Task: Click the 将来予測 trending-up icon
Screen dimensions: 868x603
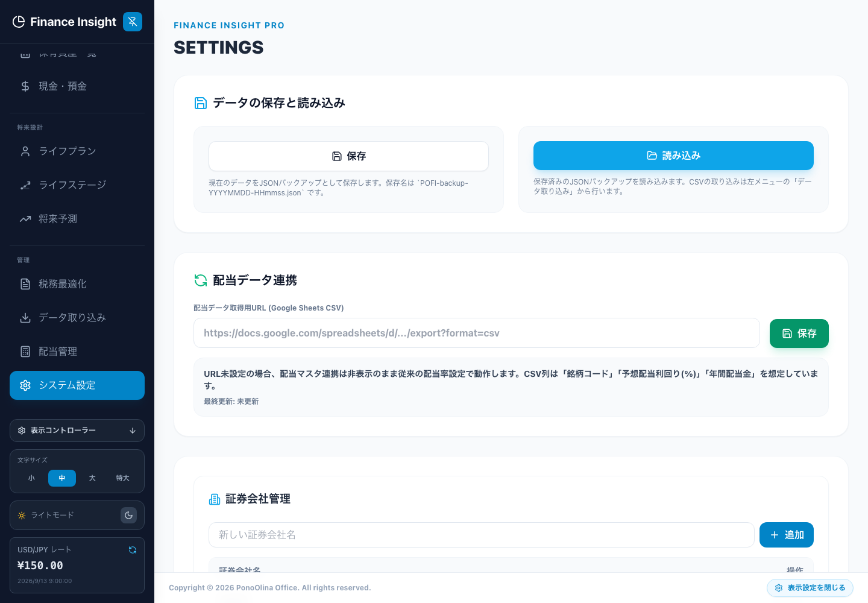Action: (x=25, y=219)
